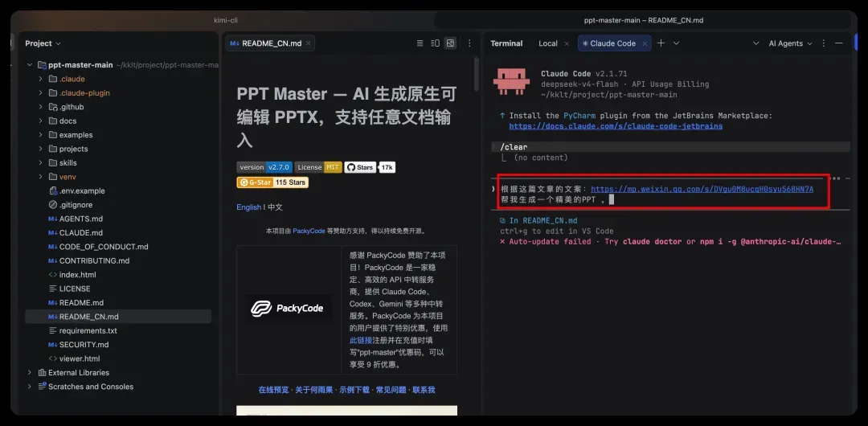Open the mp.weixin.qq.com article link
Screen dimensions: 868x426
coord(702,189)
